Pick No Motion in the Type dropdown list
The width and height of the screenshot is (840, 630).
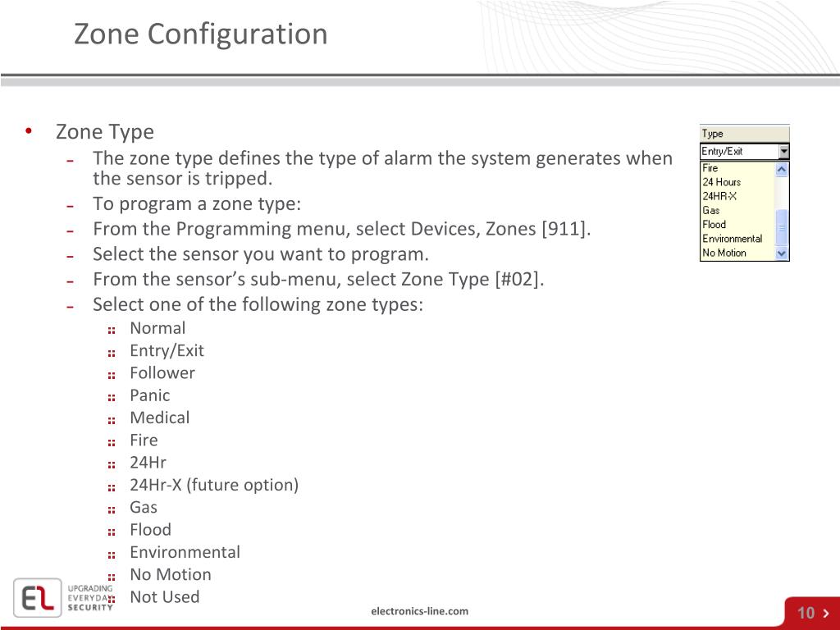pyautogui.click(x=724, y=253)
